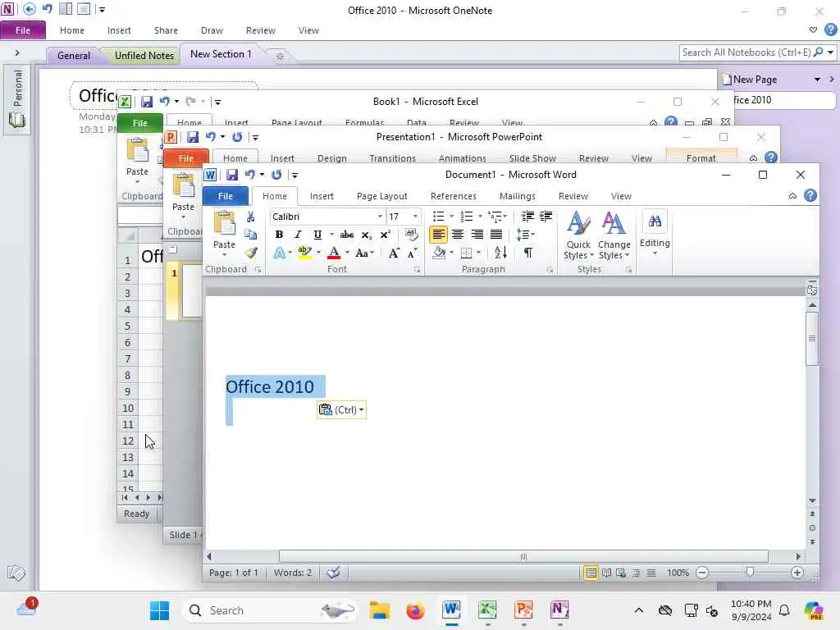Select Format Painter brush in Word
The image size is (840, 630).
(251, 253)
